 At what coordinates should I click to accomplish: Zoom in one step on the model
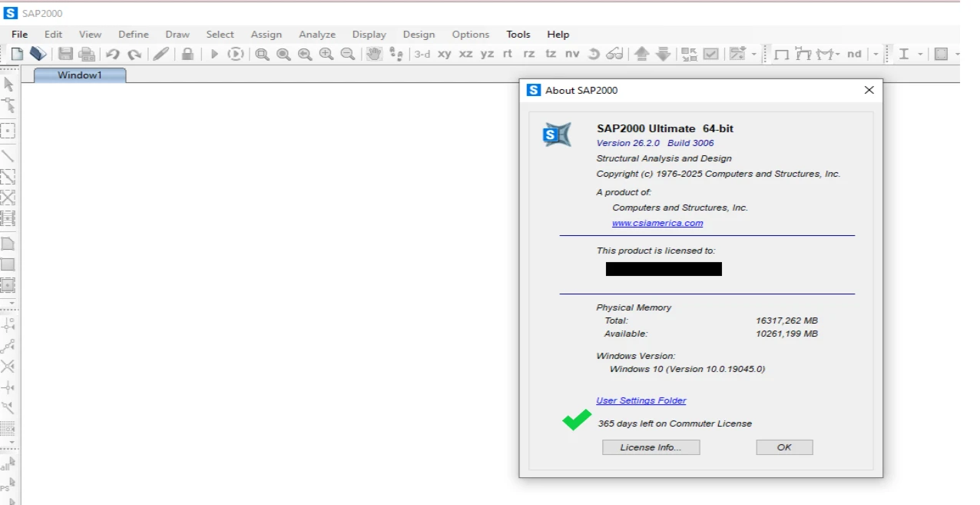coord(326,54)
